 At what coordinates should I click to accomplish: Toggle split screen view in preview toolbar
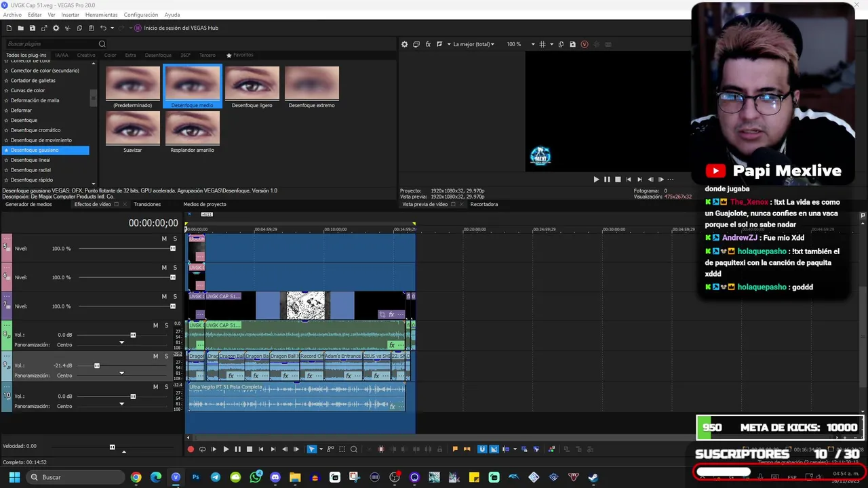pyautogui.click(x=439, y=44)
